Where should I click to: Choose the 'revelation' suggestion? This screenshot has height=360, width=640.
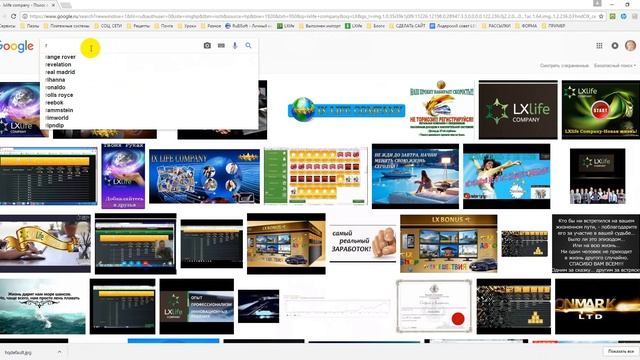click(58, 64)
